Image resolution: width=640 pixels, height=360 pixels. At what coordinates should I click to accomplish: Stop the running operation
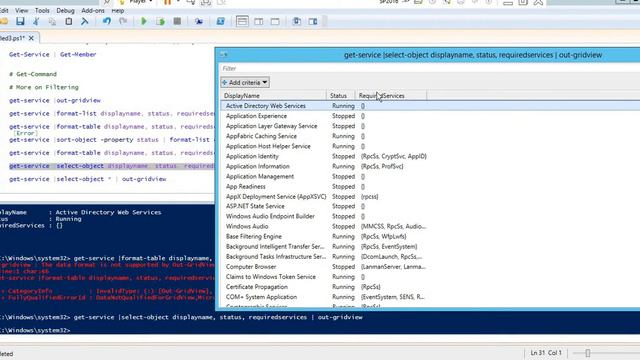pos(177,21)
